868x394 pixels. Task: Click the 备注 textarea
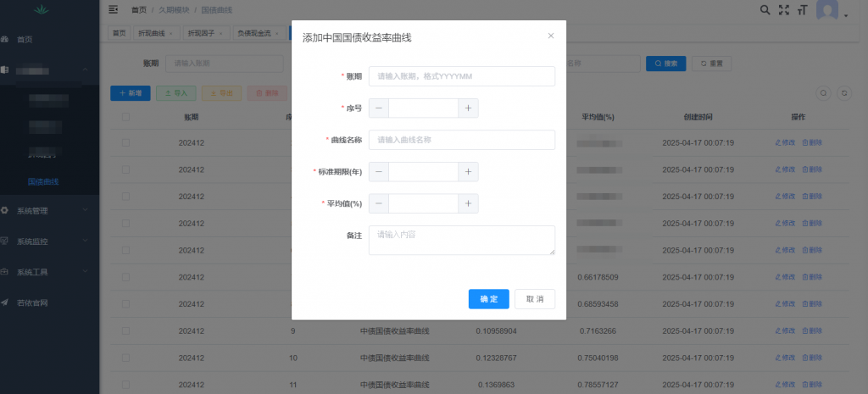pos(462,240)
